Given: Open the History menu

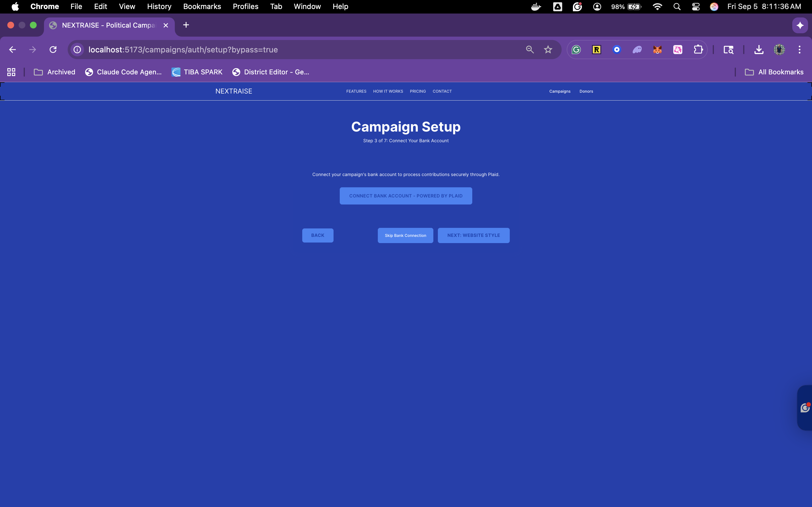Looking at the screenshot, I should (x=159, y=6).
